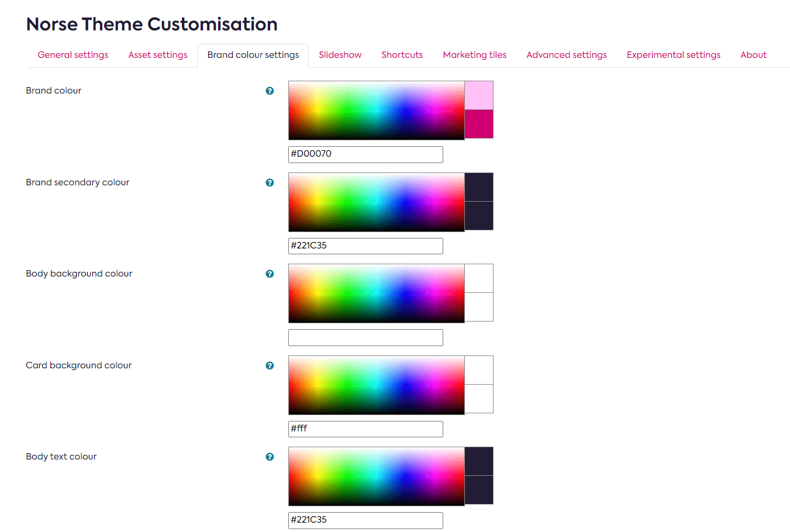This screenshot has width=790, height=532.
Task: Select the Shortcuts tab
Action: click(402, 55)
